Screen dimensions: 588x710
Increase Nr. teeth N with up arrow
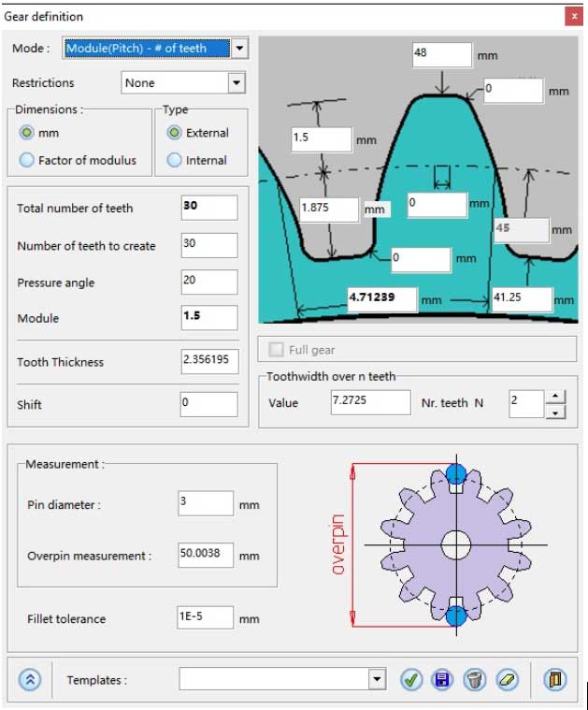(554, 397)
